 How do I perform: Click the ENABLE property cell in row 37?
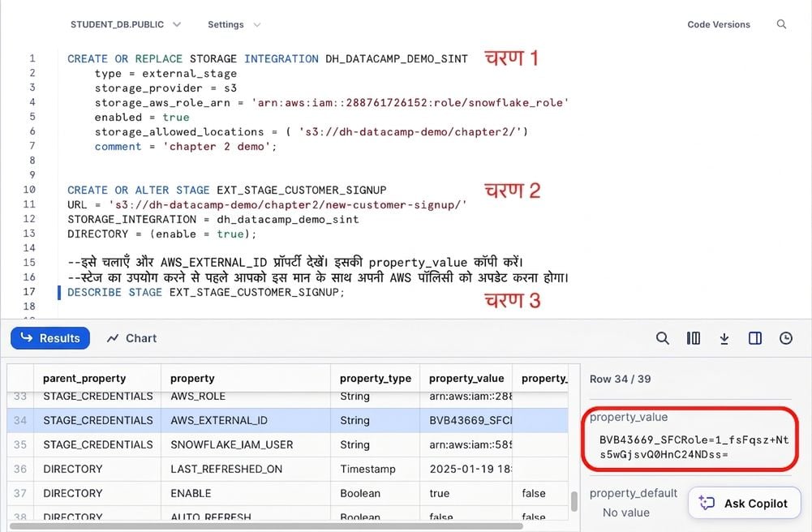(246, 493)
